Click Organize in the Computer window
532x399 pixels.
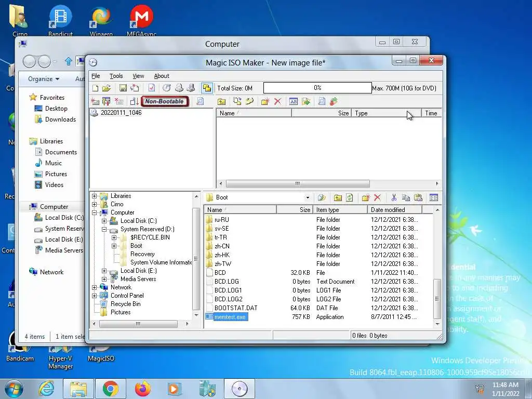pos(44,79)
